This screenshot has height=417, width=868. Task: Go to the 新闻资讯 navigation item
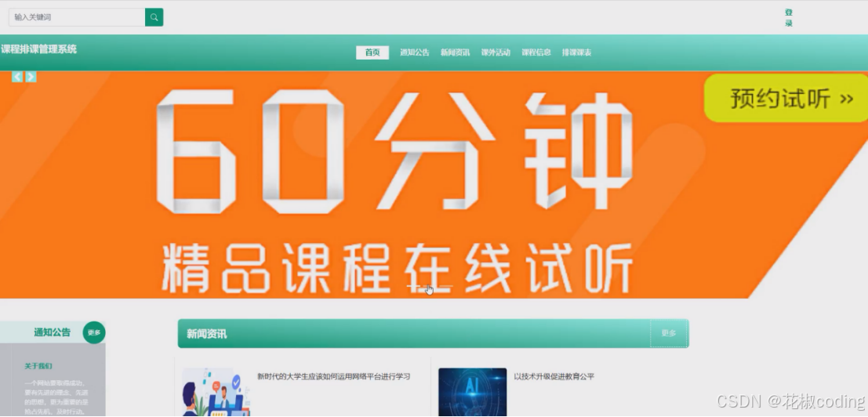click(x=455, y=53)
